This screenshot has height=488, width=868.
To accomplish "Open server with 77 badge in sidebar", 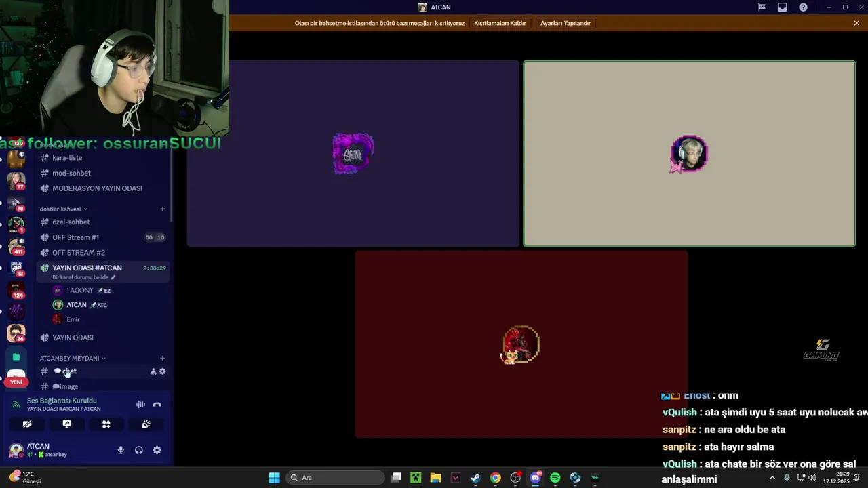I will (x=16, y=181).
